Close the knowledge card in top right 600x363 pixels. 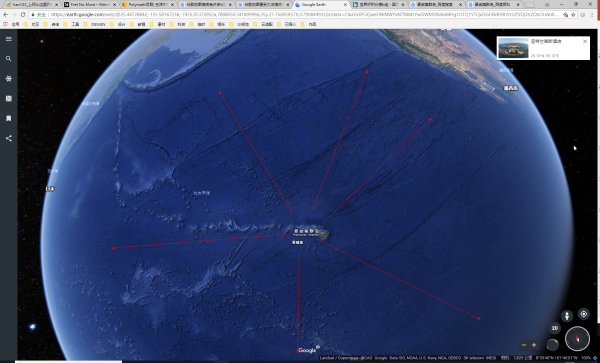click(x=585, y=41)
